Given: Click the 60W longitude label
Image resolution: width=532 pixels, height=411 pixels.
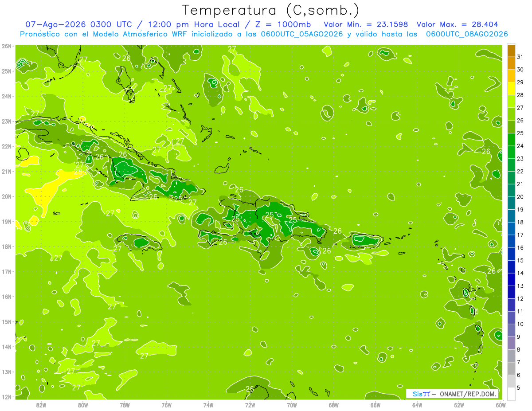Looking at the screenshot, I should pyautogui.click(x=501, y=405).
